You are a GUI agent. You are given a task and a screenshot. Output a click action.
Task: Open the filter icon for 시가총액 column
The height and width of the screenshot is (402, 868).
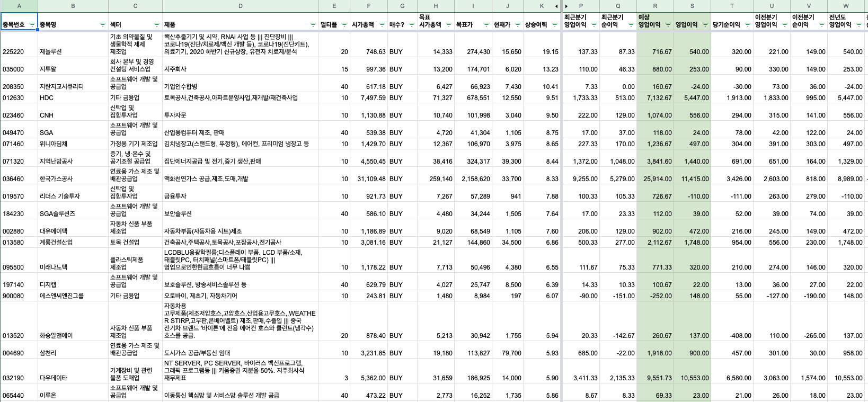(x=382, y=25)
